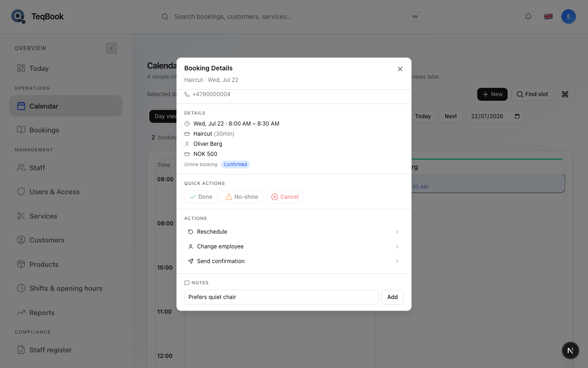Click the phone icon beside number
The width and height of the screenshot is (588, 368).
point(187,94)
